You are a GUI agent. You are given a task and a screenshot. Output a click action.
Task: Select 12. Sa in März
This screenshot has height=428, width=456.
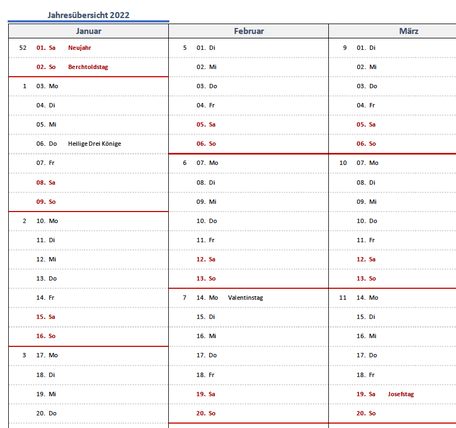[366, 259]
